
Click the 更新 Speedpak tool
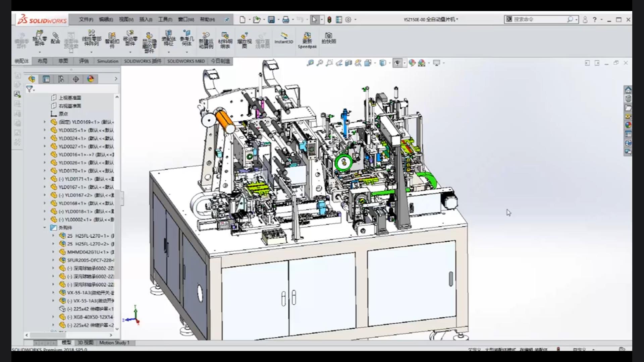[x=307, y=40]
